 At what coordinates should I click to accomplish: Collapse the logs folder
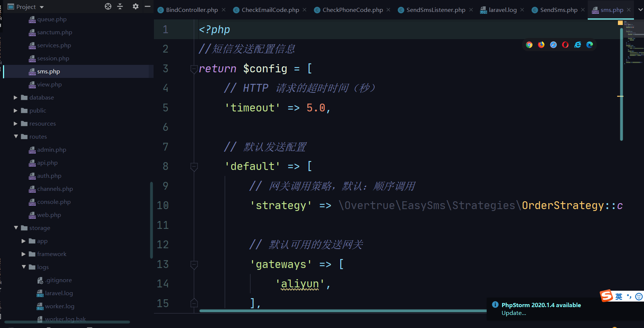23,267
